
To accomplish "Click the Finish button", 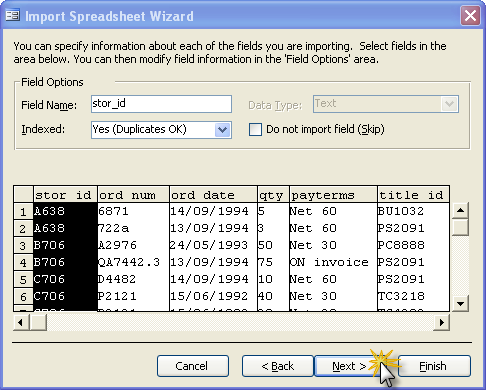I will (x=434, y=366).
